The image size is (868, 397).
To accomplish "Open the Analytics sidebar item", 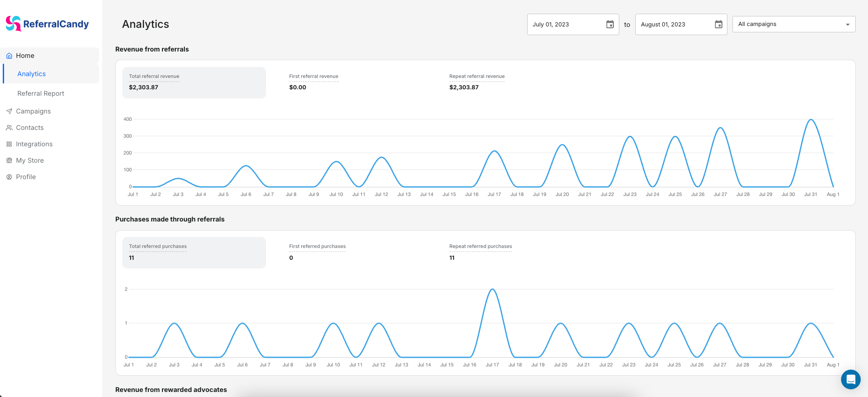I will pos(31,74).
